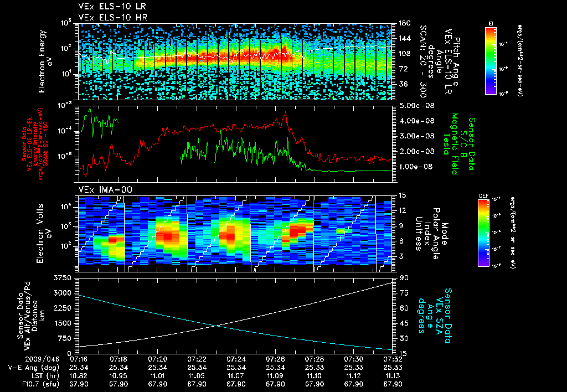Click the altitude tick 2250
The height and width of the screenshot is (392, 567).
62,308
